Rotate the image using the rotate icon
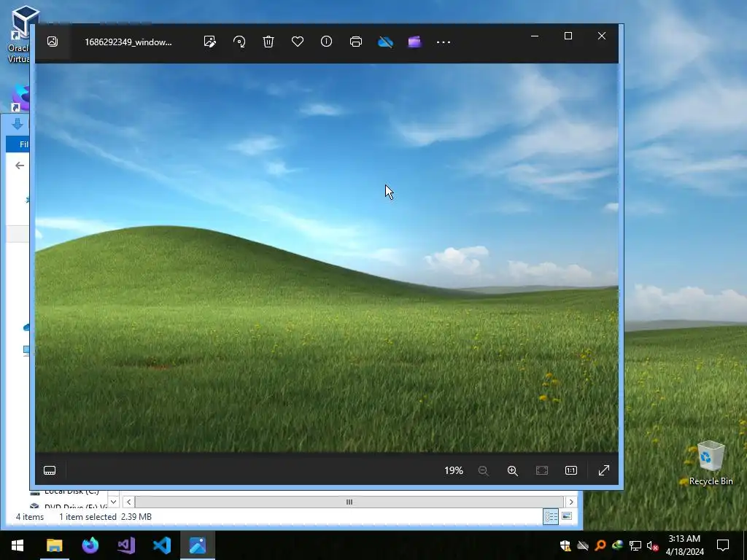Image resolution: width=747 pixels, height=560 pixels. click(239, 42)
